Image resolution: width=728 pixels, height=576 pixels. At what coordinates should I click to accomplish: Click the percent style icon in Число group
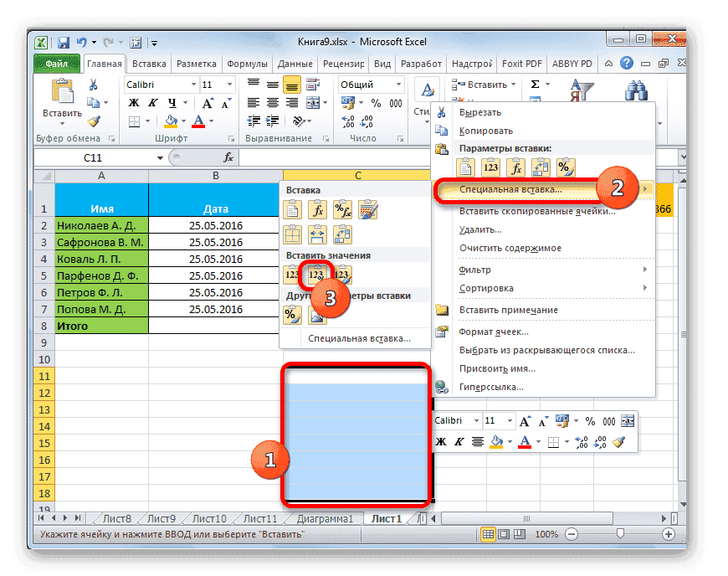(376, 102)
